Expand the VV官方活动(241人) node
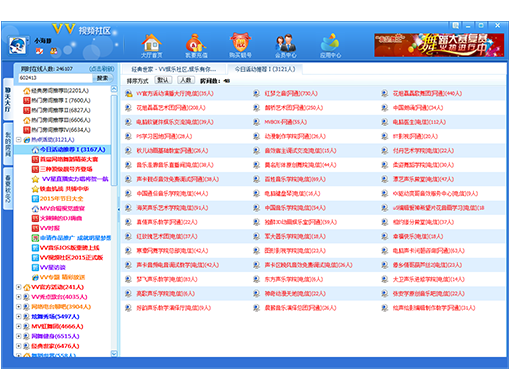The image size is (510, 390). pos(19,287)
